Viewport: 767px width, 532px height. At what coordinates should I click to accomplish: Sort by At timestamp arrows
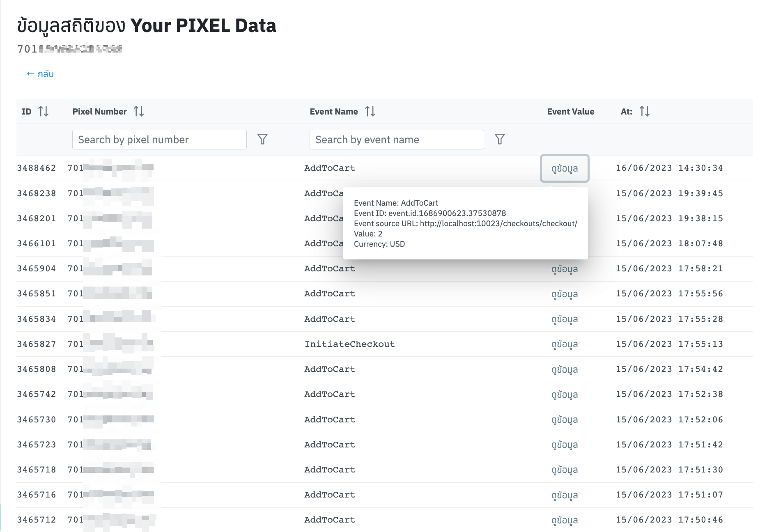(x=644, y=111)
